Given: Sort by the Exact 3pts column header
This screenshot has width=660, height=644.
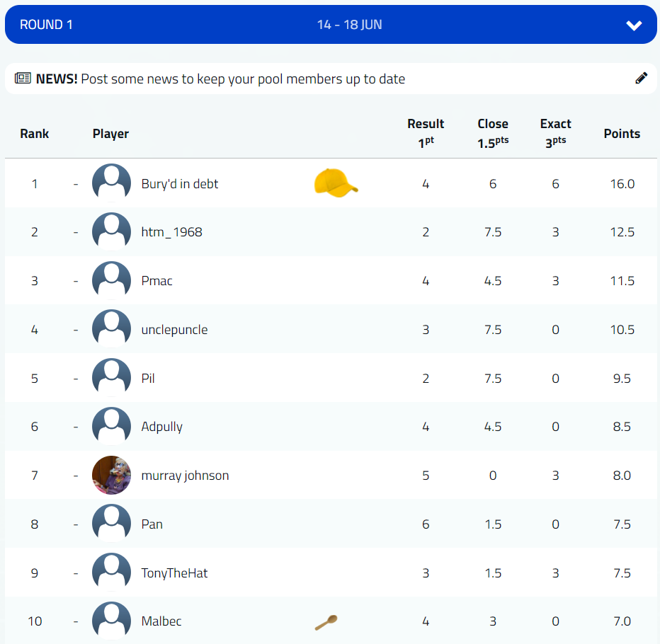Looking at the screenshot, I should coord(555,132).
